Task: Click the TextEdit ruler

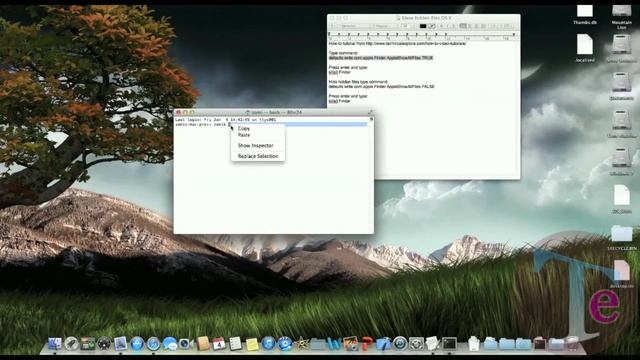Action: (424, 36)
